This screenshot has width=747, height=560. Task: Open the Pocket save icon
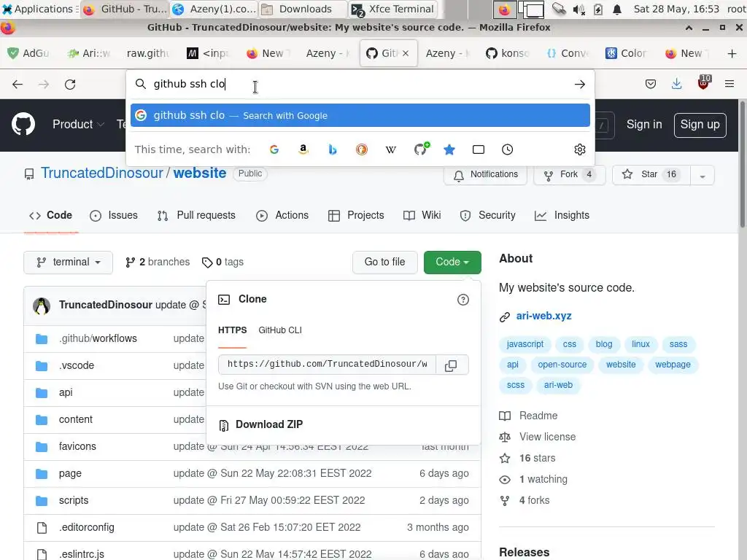click(650, 85)
